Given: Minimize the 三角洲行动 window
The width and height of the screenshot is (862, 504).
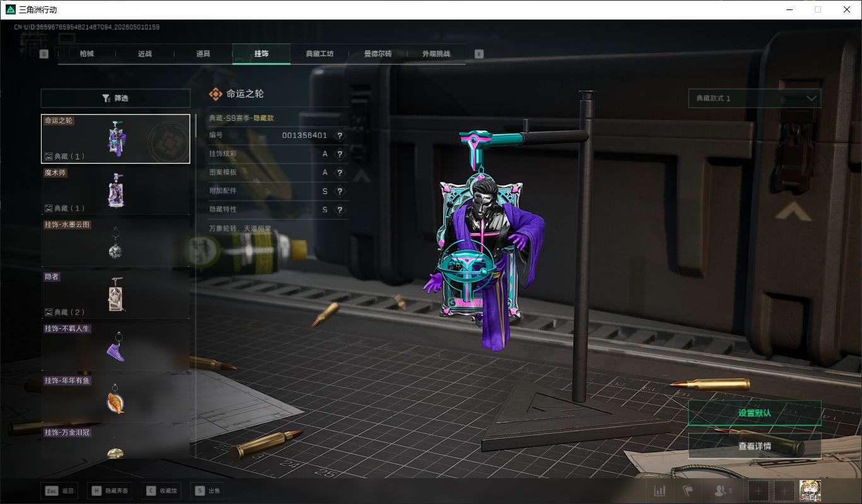Looking at the screenshot, I should point(790,9).
